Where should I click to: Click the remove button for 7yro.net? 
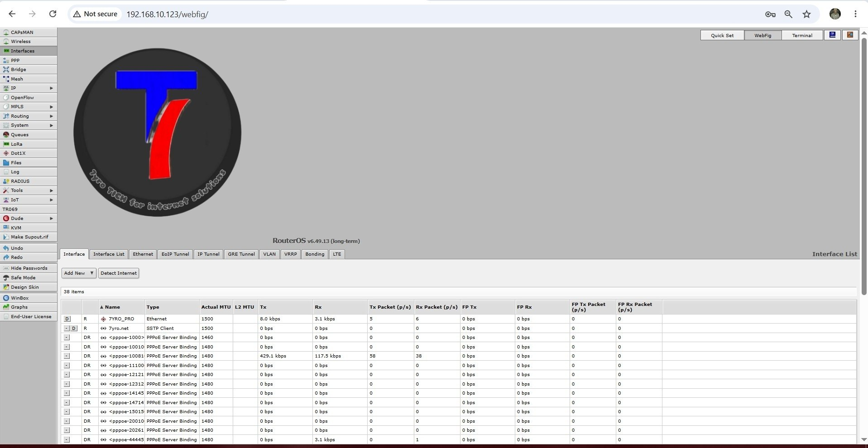pyautogui.click(x=67, y=329)
